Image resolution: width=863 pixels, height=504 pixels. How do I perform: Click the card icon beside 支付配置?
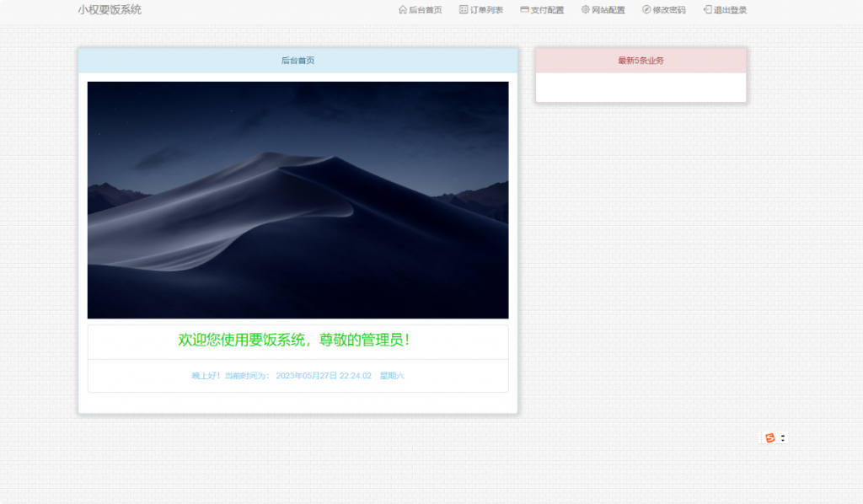(524, 9)
